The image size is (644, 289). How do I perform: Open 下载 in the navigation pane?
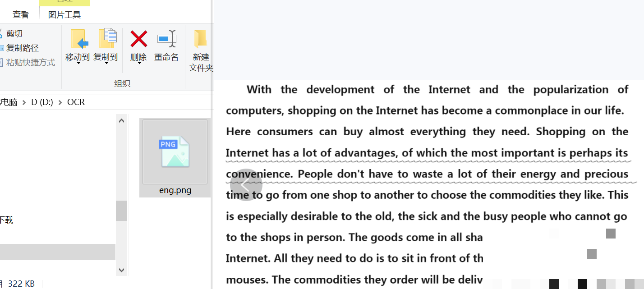tap(6, 220)
